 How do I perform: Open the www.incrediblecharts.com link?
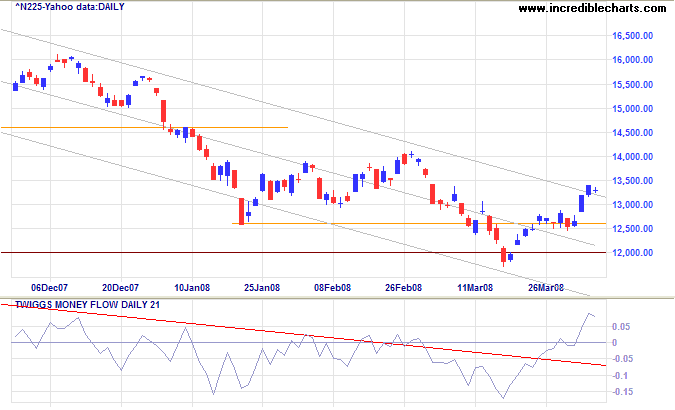point(592,8)
